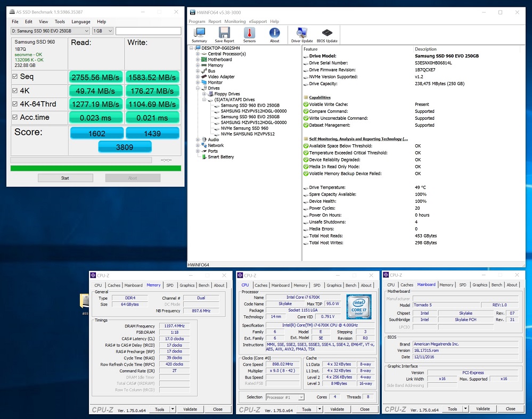Screen dimensions: 532x419
Task: Expand the Central Processor(s) tree node
Action: tap(198, 54)
